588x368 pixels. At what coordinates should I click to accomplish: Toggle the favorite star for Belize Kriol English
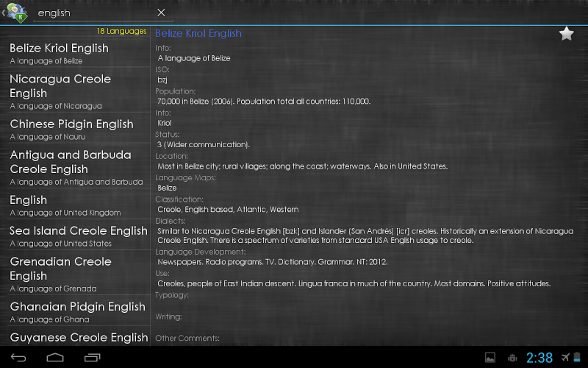pyautogui.click(x=566, y=34)
